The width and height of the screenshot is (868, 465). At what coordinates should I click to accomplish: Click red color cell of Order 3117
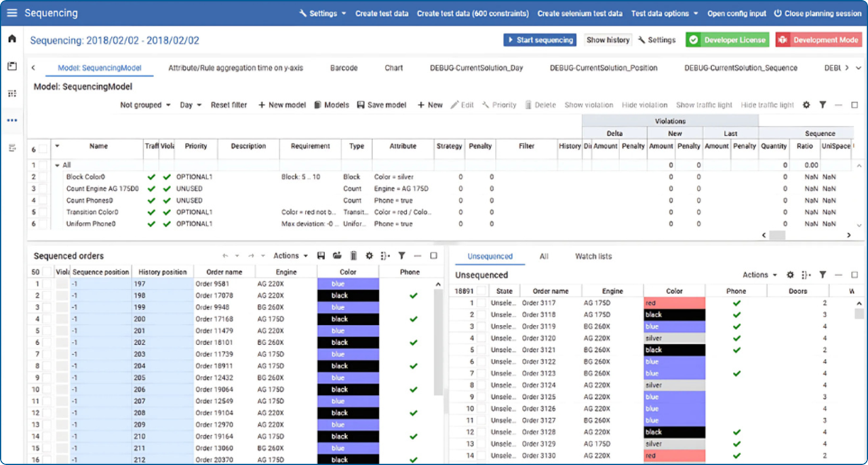[x=674, y=303]
